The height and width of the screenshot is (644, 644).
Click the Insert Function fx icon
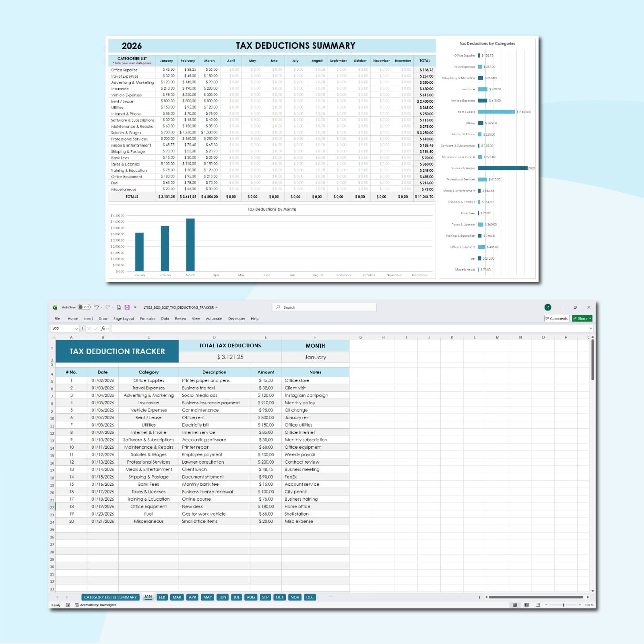[x=103, y=328]
